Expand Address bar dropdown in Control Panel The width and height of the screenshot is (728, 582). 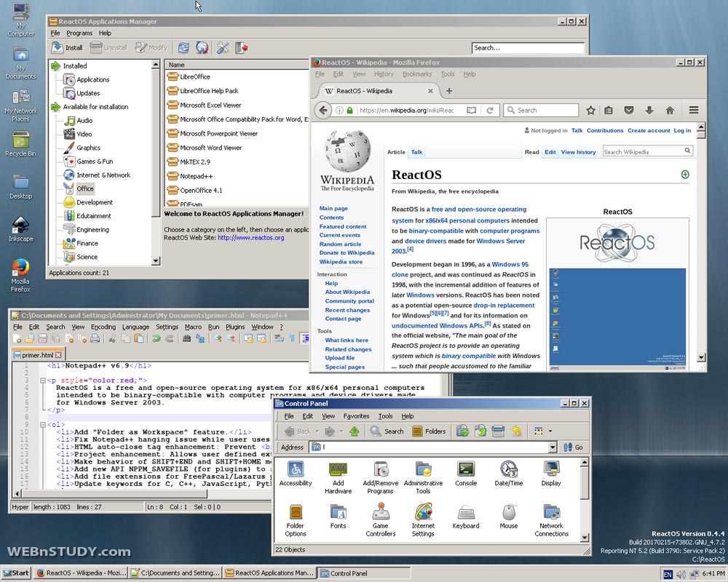(x=553, y=447)
